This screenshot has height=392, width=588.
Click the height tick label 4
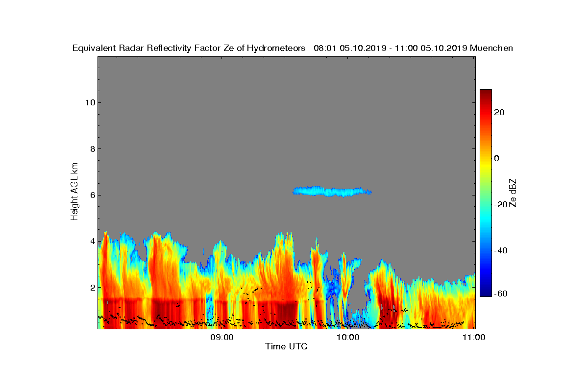(x=92, y=241)
